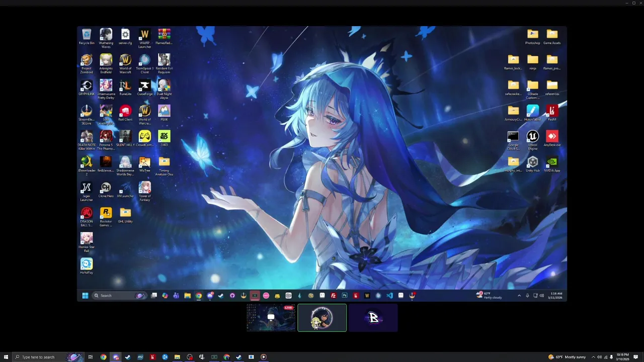Screen dimensions: 644x362
Task: Open the Crowd Control yellow icon
Action: point(144,139)
